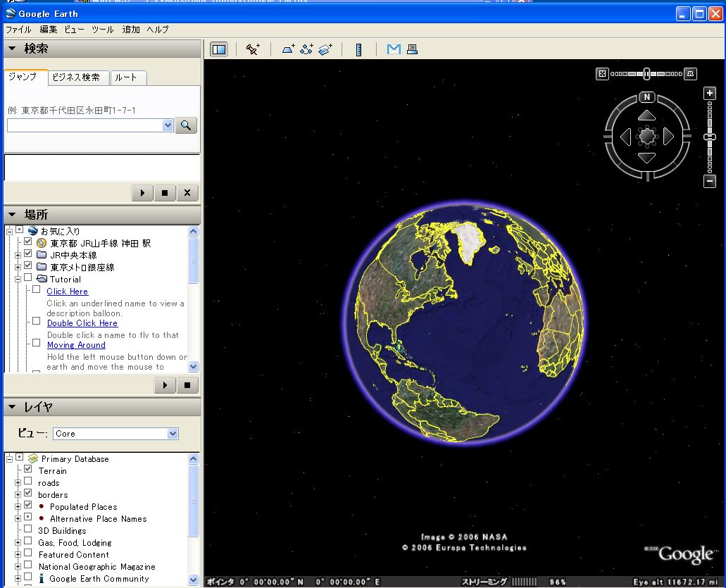The image size is (726, 588).
Task: Pan right with navigation arrow
Action: pyautogui.click(x=668, y=137)
